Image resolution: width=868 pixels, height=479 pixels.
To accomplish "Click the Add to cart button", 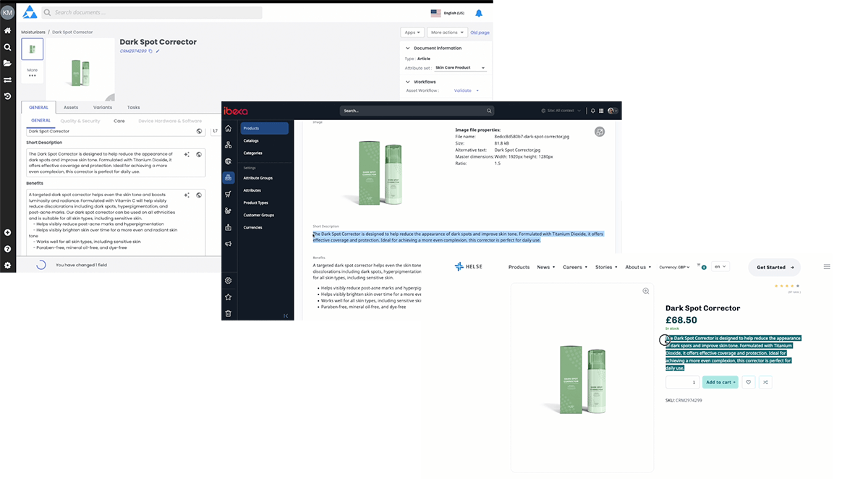I will 720,382.
